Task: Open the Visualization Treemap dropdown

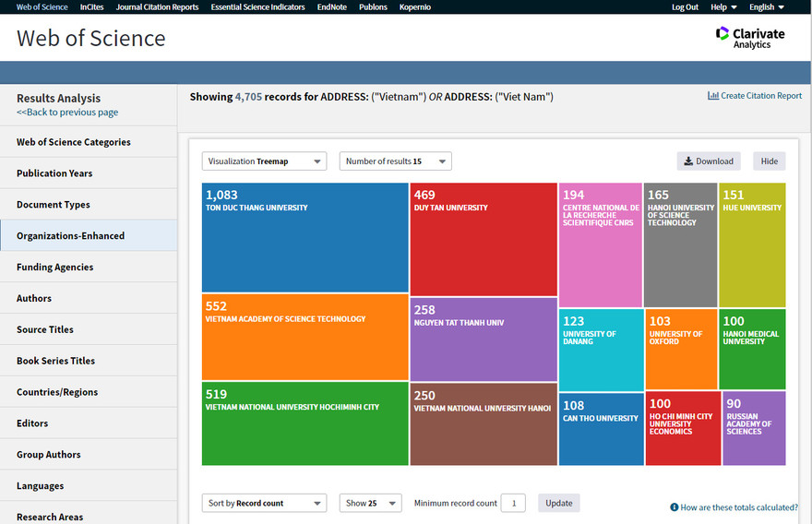Action: pos(264,161)
